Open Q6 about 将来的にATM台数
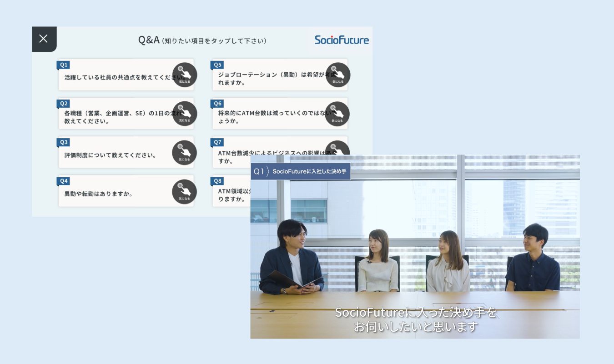This screenshot has height=364, width=614. 280,114
